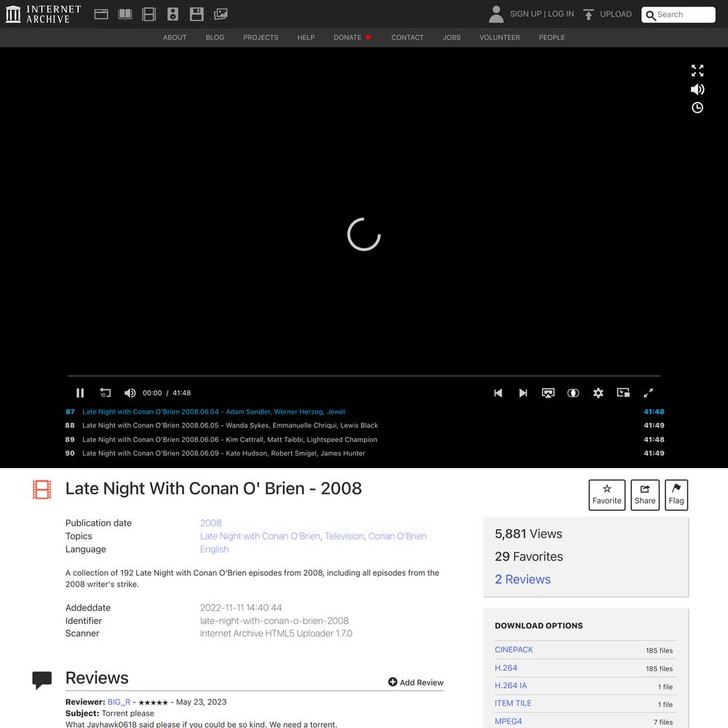This screenshot has height=728, width=728.
Task: Select playlist item 87 Adam Sandler episode
Action: (x=365, y=412)
